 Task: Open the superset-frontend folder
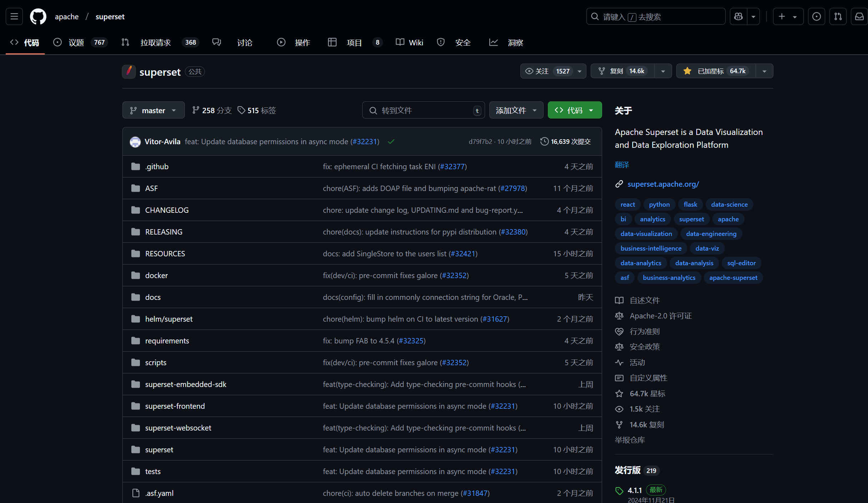(175, 406)
